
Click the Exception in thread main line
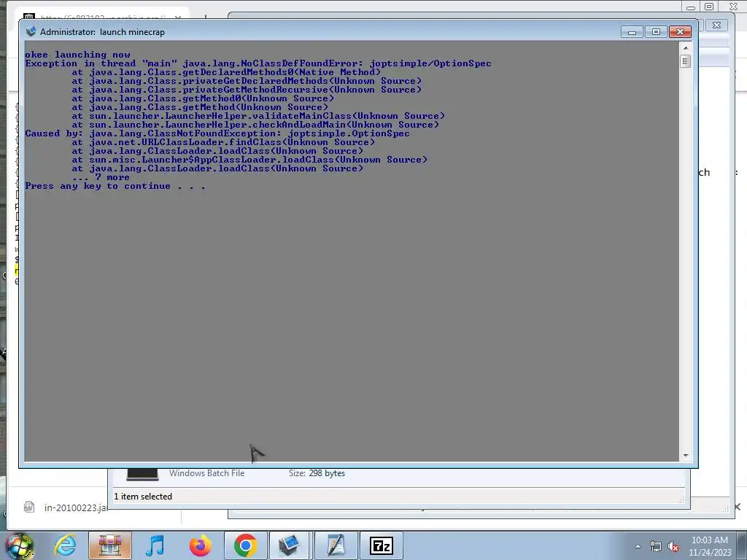(x=258, y=63)
